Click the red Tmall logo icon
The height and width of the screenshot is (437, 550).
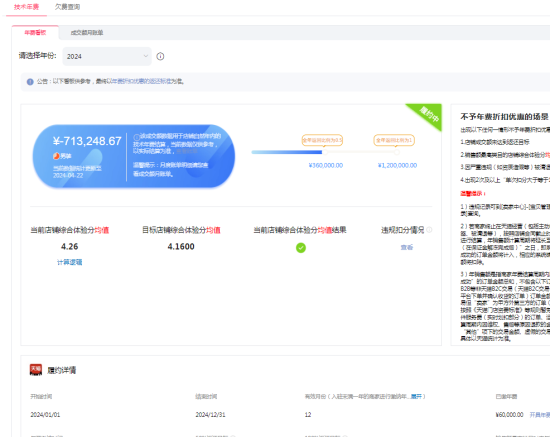pos(36,370)
